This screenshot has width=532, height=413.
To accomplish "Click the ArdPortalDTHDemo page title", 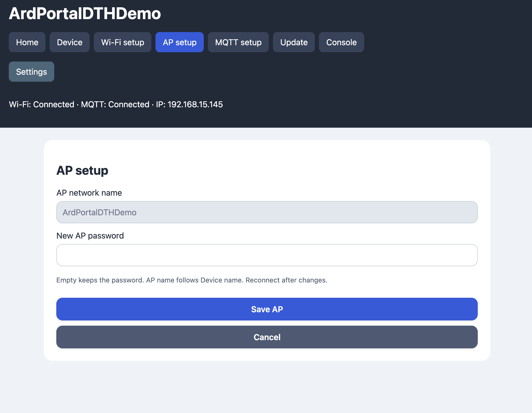I will (85, 13).
